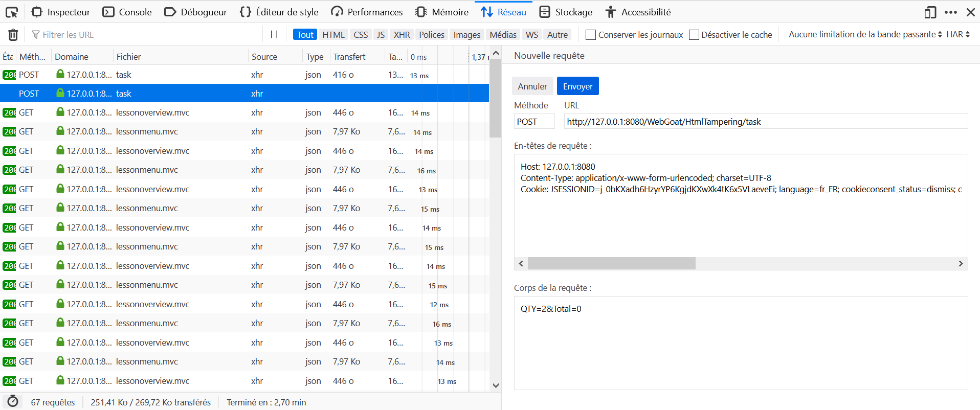The width and height of the screenshot is (980, 410).
Task: Sort by Domaine column header
Action: [x=82, y=57]
